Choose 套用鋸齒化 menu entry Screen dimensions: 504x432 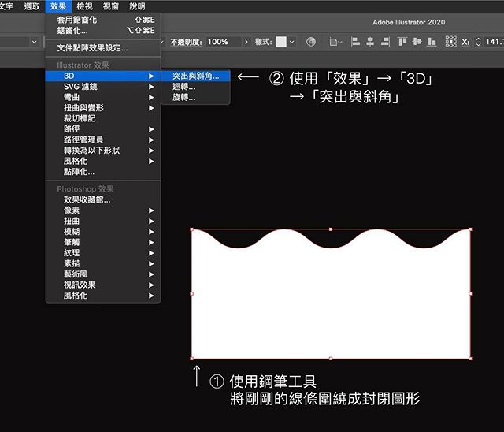point(103,20)
